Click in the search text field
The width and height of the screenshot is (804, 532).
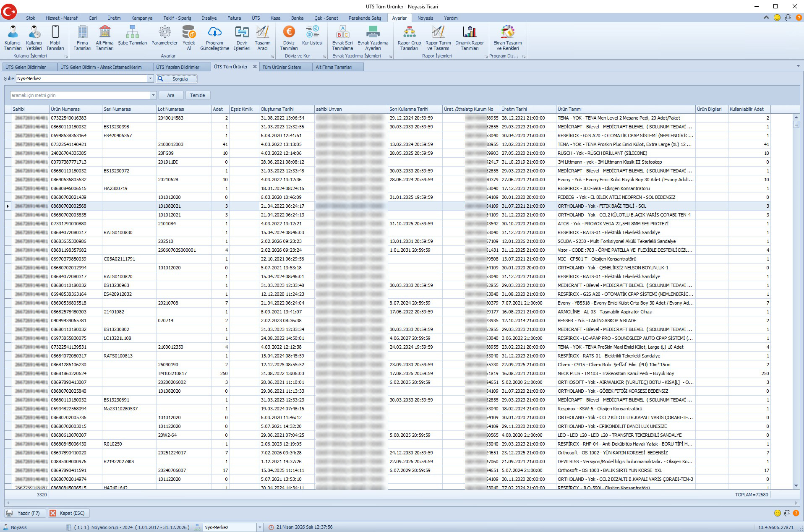80,95
